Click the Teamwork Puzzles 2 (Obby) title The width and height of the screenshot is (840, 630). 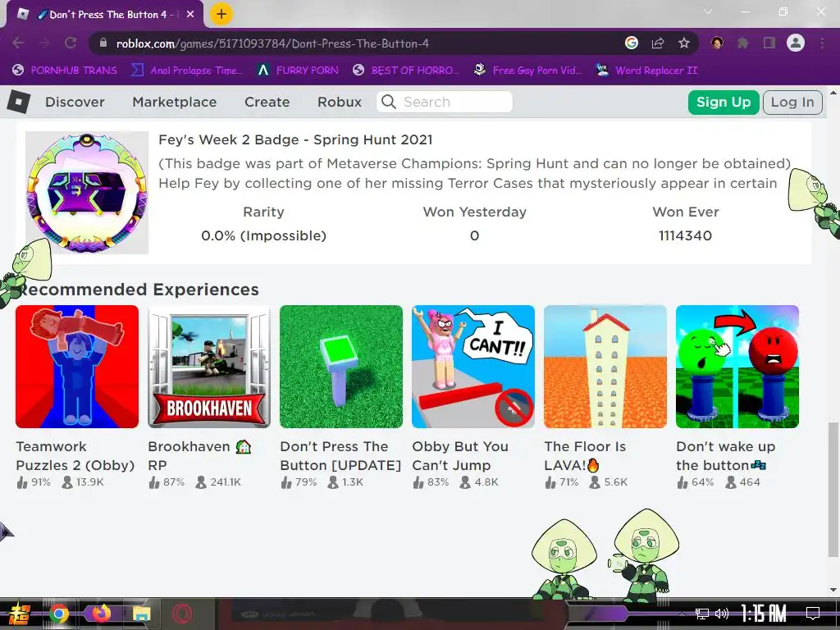[75, 456]
